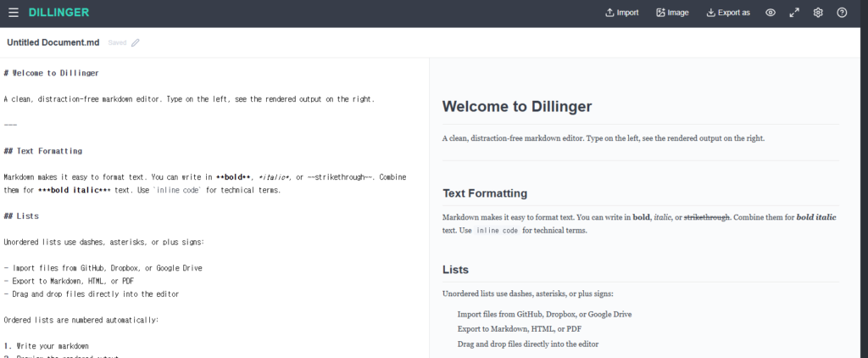This screenshot has width=868, height=358.
Task: Click the '## Text Formatting' editor line
Action: (42, 151)
